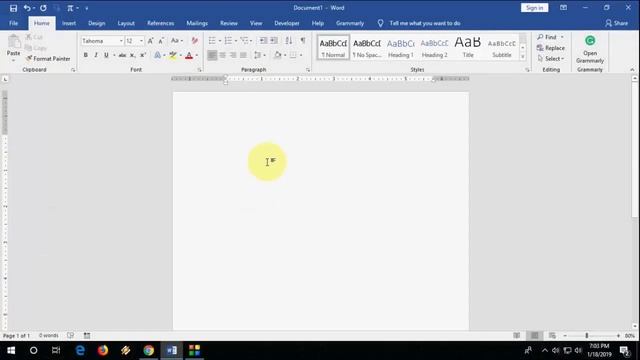The image size is (640, 360).
Task: Switch to the Review tab
Action: click(x=229, y=23)
